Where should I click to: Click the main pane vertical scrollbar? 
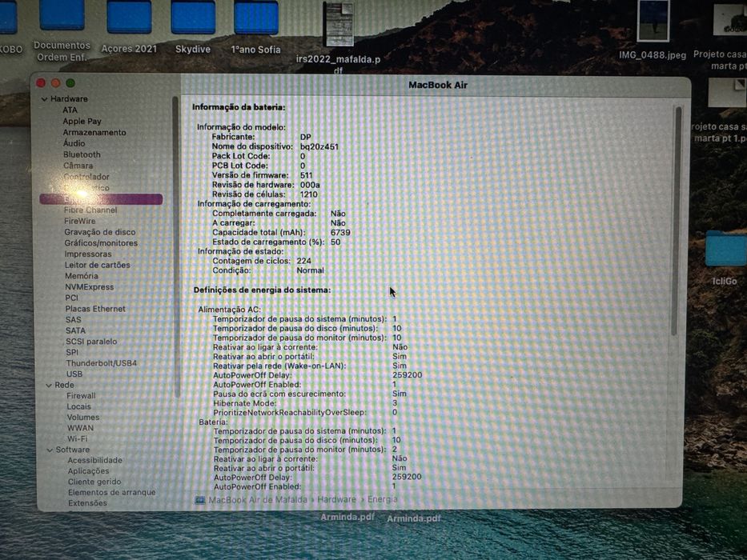(x=677, y=222)
